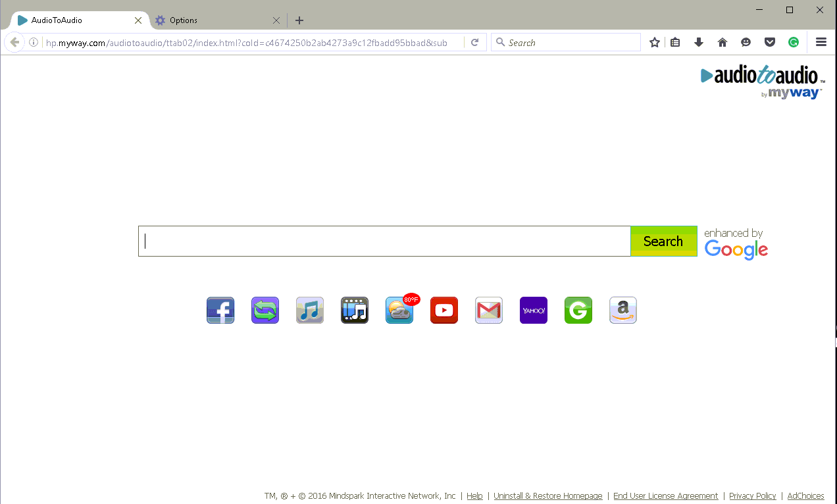The width and height of the screenshot is (837, 504).
Task: Maximize the Firefox window
Action: tap(790, 10)
